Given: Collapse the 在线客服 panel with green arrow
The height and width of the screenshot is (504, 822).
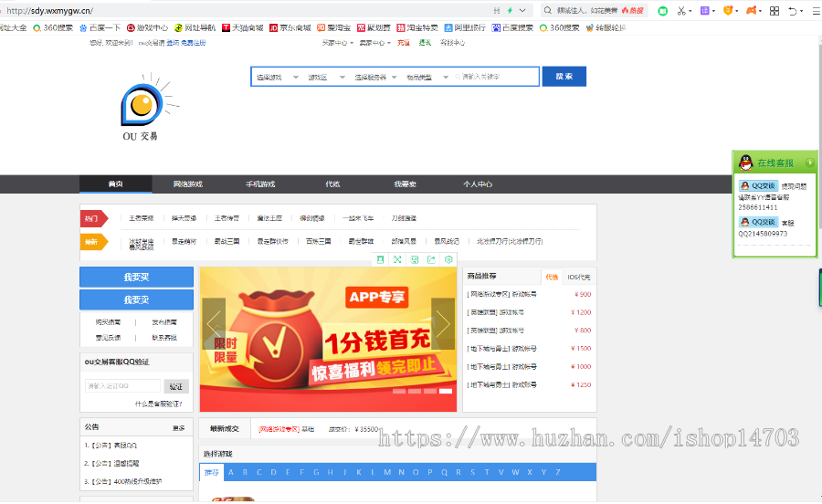Looking at the screenshot, I should click(x=810, y=163).
